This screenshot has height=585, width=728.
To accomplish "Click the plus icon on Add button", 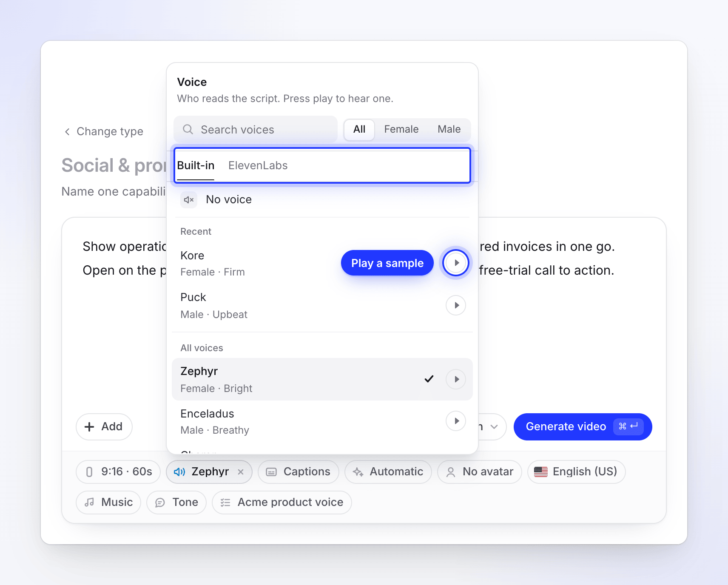I will tap(89, 427).
